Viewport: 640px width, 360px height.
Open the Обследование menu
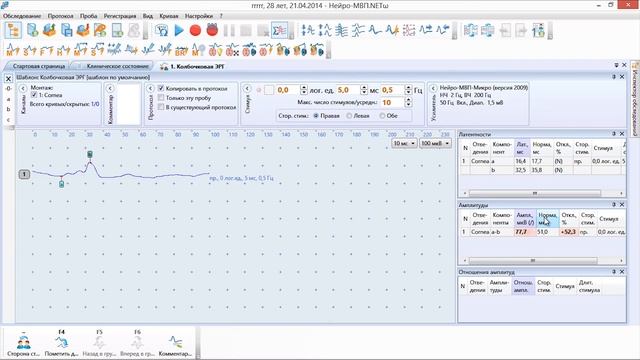[x=22, y=16]
